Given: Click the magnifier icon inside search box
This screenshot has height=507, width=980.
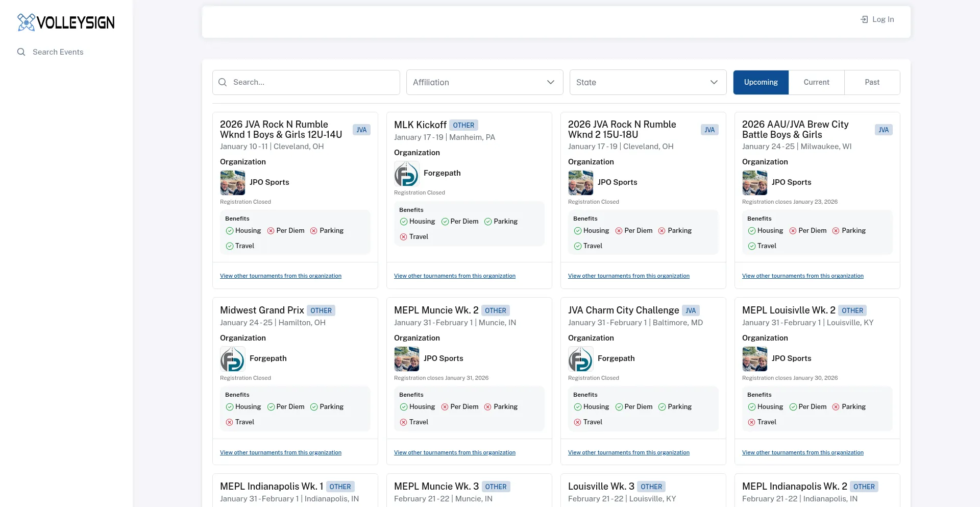Looking at the screenshot, I should pyautogui.click(x=223, y=82).
